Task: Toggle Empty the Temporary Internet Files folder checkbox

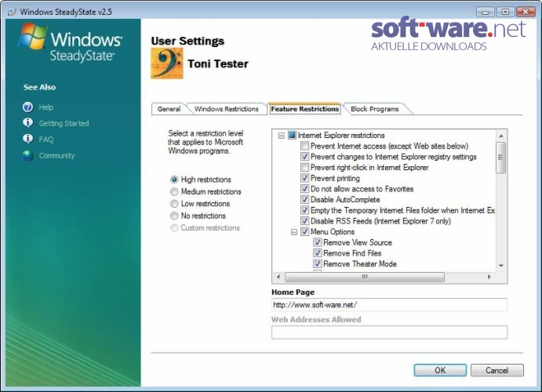Action: pyautogui.click(x=304, y=210)
